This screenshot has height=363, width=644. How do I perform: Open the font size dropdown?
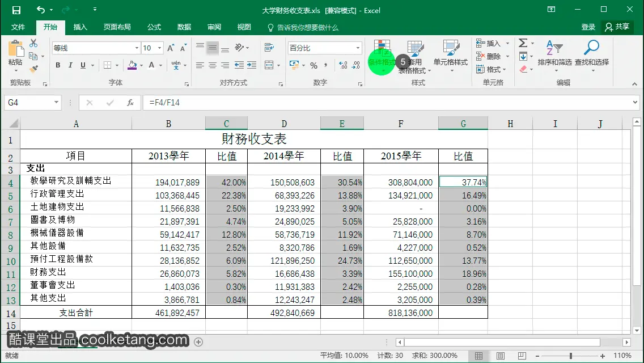point(160,48)
